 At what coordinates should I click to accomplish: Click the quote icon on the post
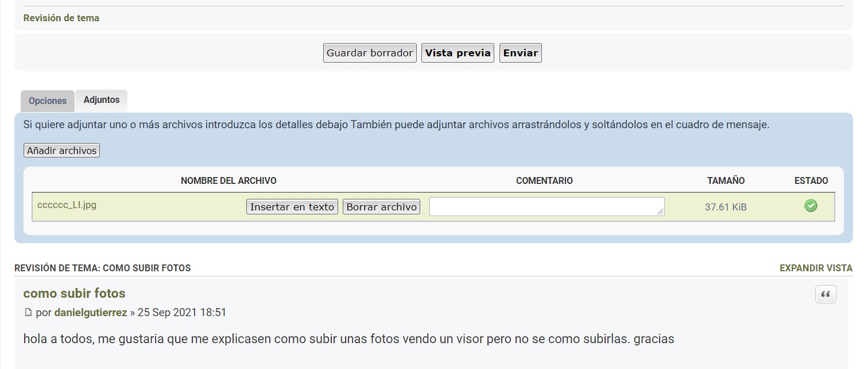pyautogui.click(x=826, y=294)
